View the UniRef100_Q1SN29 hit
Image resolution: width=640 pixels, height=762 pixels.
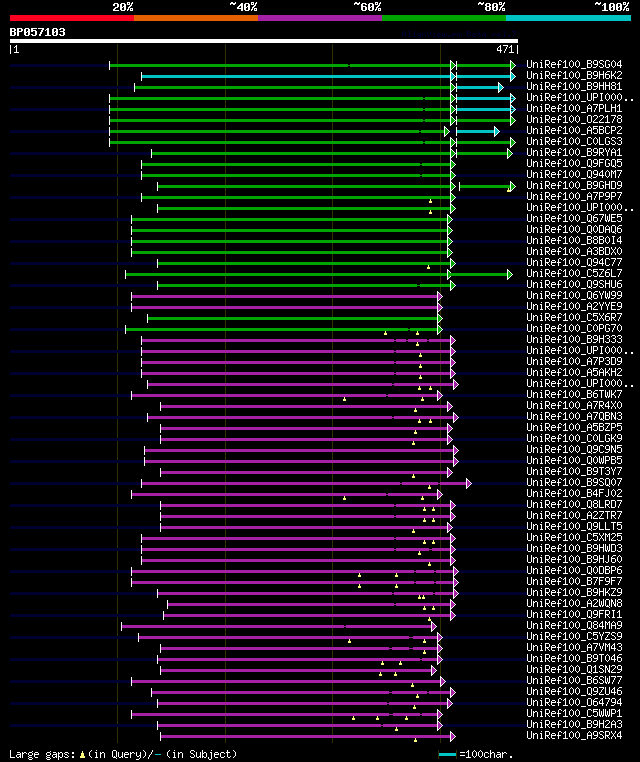tap(574, 669)
